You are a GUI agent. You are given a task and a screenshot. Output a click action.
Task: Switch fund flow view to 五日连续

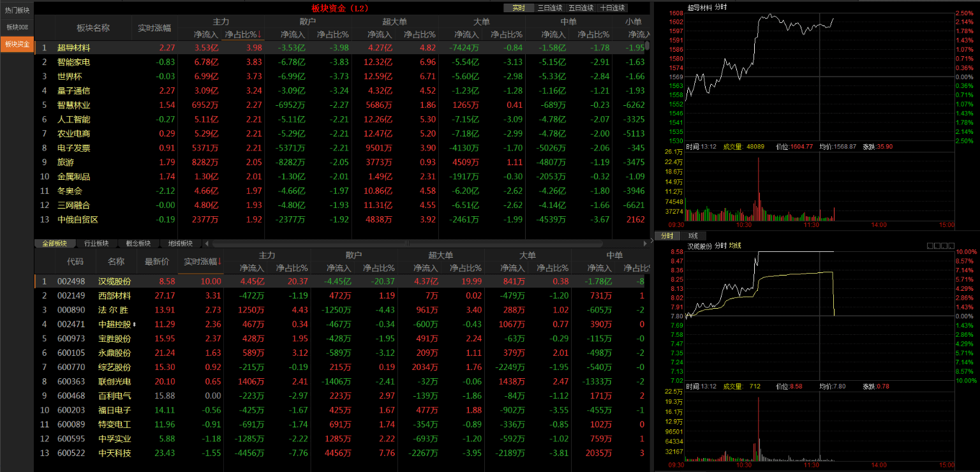[x=581, y=8]
